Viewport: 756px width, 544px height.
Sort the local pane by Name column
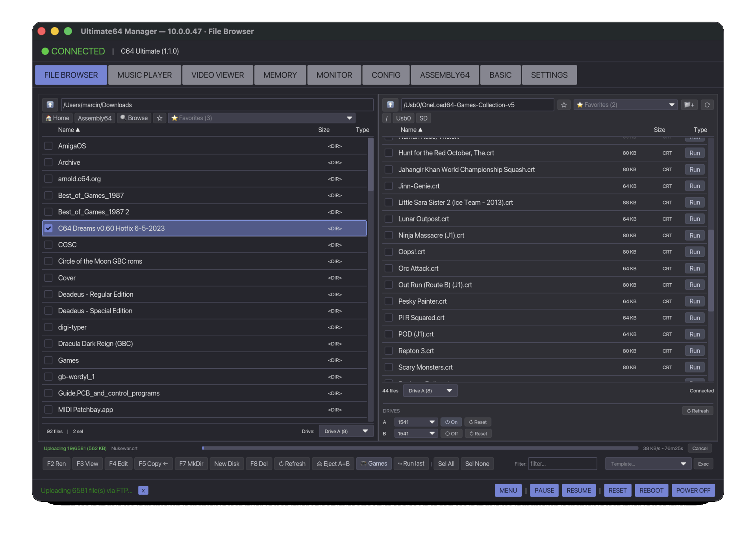tap(69, 130)
